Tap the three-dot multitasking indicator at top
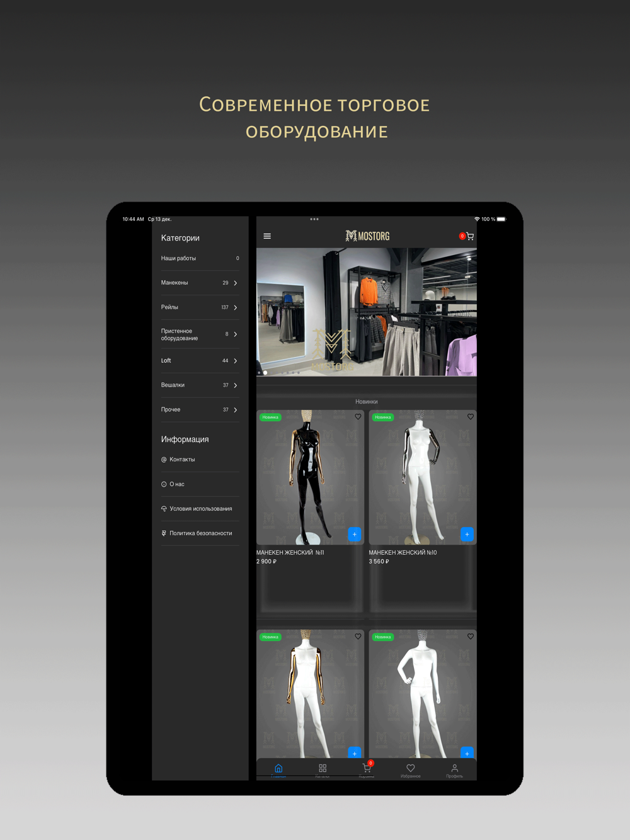 314,219
